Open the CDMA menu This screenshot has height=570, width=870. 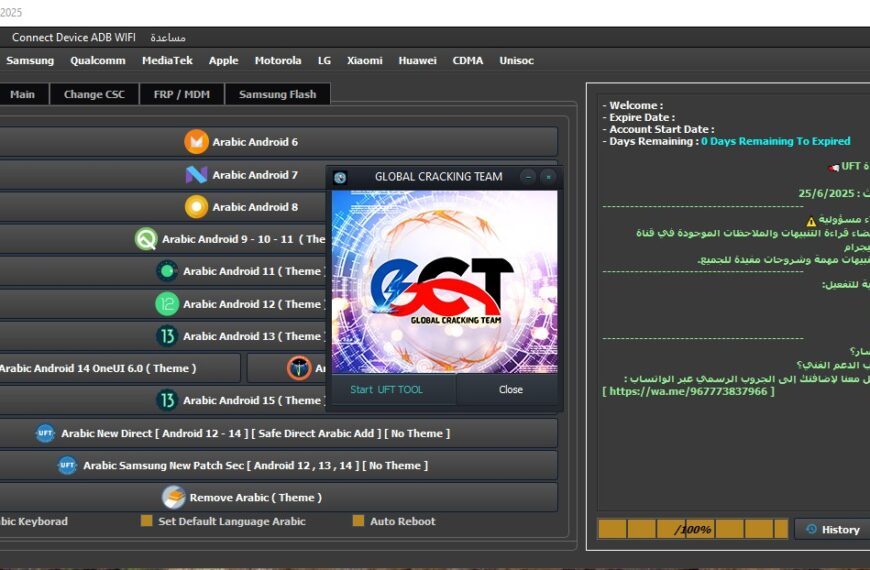click(x=468, y=60)
